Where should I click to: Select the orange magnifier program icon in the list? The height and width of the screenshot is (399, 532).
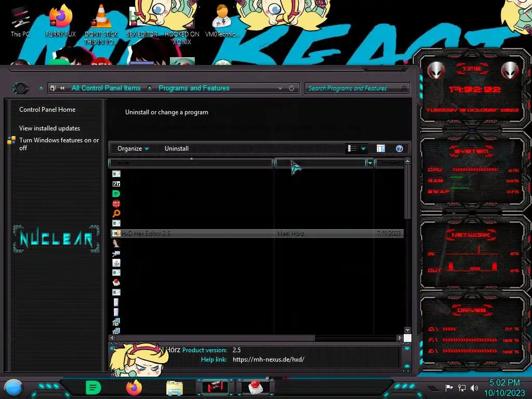(116, 213)
